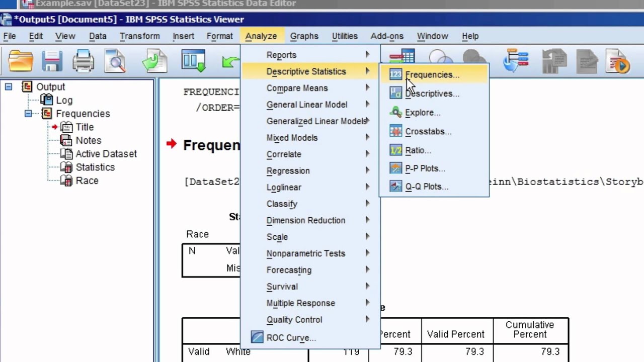Expand the Reports submenu arrow
The image size is (644, 362).
[x=368, y=54]
